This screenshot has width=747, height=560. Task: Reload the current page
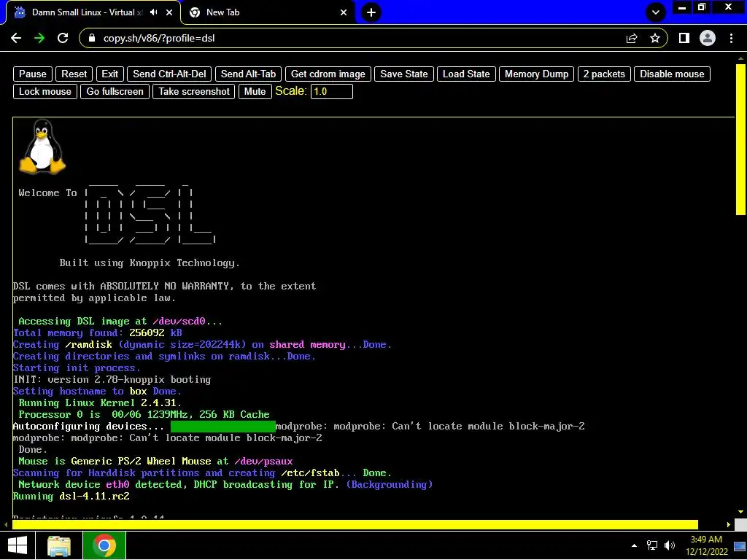pyautogui.click(x=63, y=38)
